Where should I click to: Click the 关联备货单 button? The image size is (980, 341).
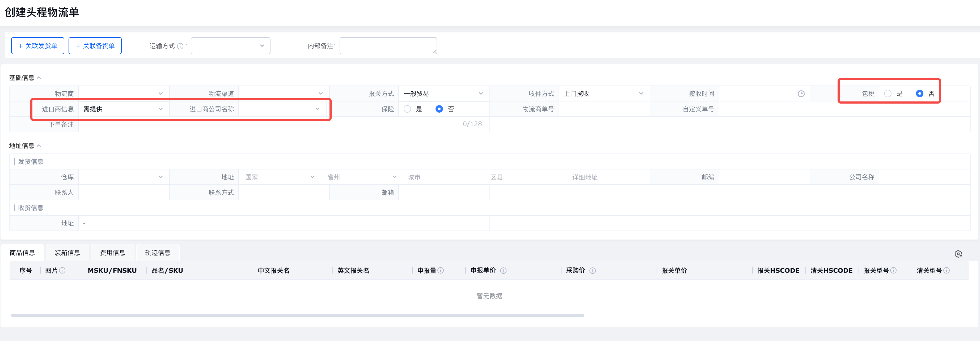point(95,46)
